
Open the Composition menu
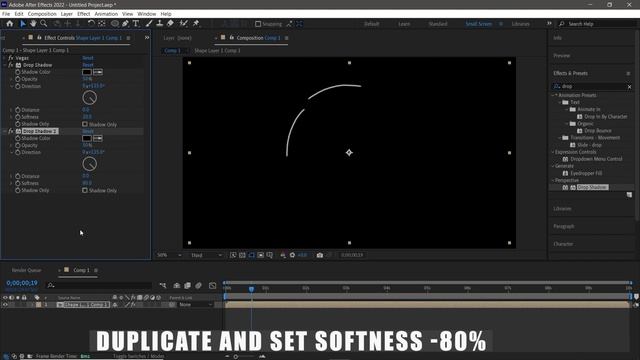coord(42,14)
